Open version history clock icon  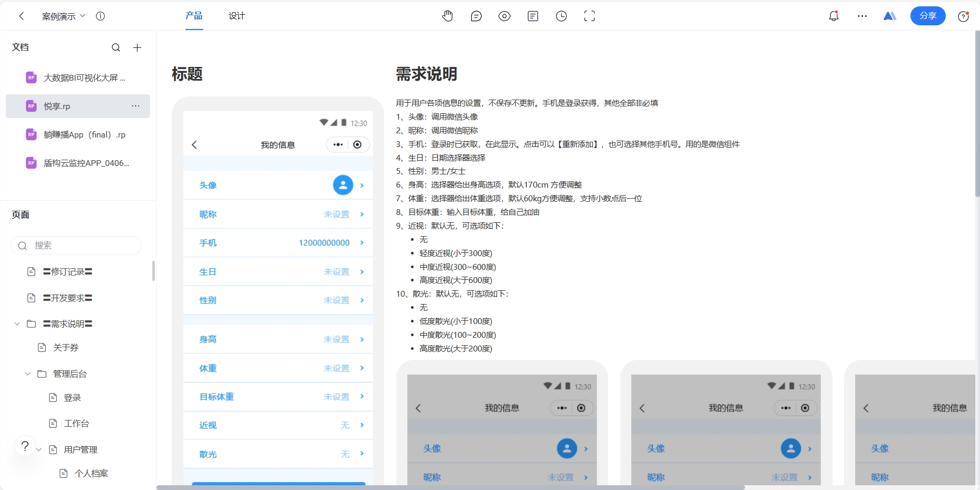click(561, 16)
